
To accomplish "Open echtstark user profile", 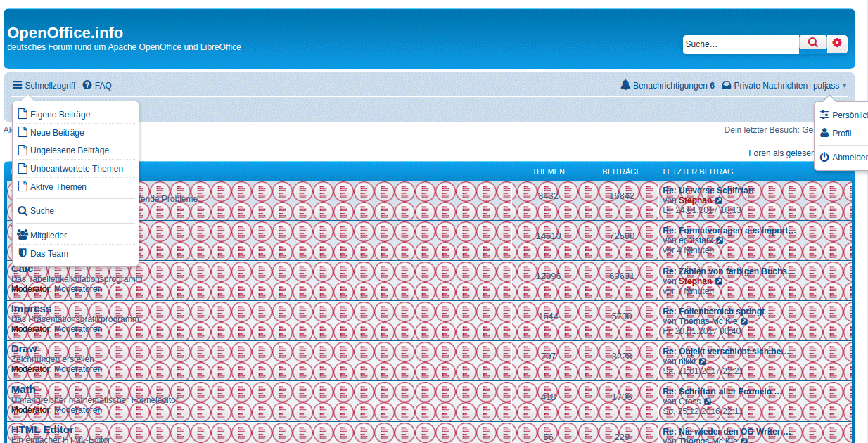I will (x=696, y=240).
